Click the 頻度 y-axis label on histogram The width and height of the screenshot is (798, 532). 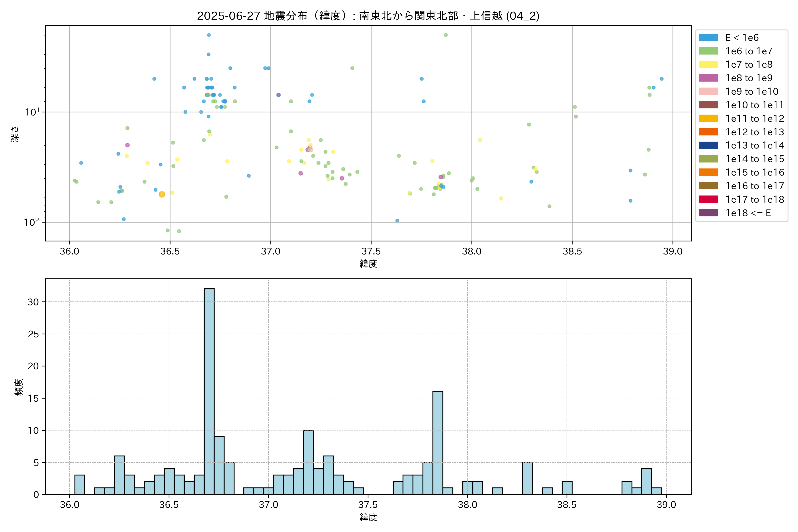click(x=19, y=387)
